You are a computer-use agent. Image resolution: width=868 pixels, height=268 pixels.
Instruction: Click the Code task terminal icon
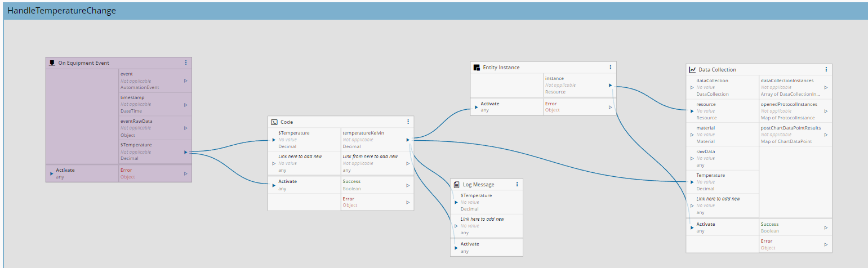click(274, 122)
